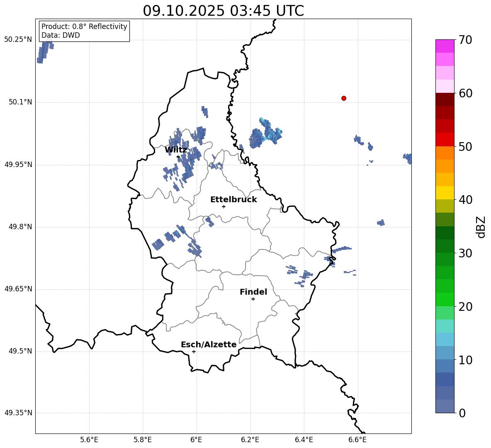Click the colorbar tick label 60
The image size is (491, 448).
pyautogui.click(x=465, y=93)
